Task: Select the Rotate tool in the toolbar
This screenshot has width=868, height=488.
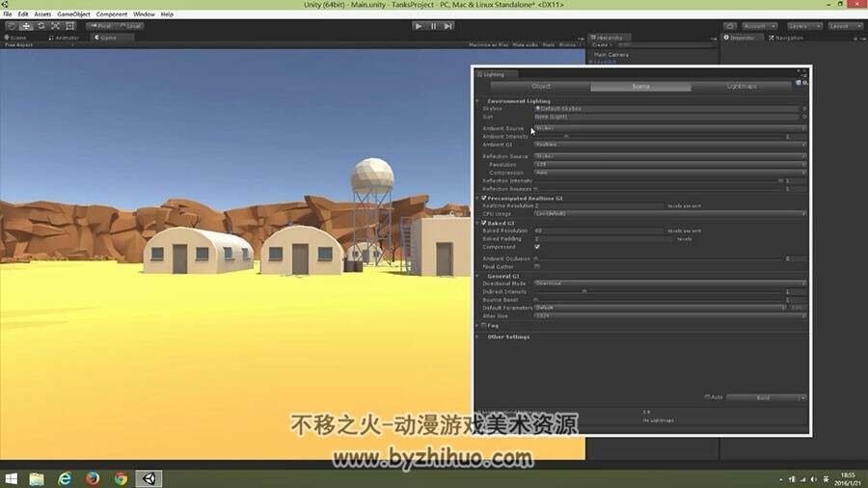Action: (x=41, y=26)
